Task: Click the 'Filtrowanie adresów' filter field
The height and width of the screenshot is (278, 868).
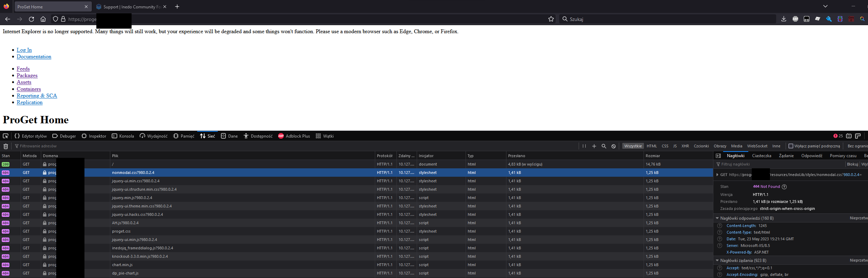Action: [295, 146]
